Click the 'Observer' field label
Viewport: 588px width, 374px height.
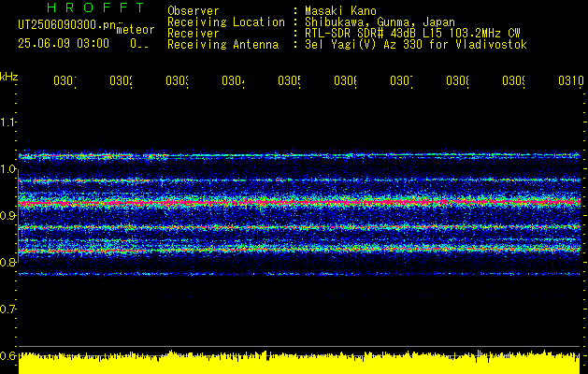click(x=194, y=10)
